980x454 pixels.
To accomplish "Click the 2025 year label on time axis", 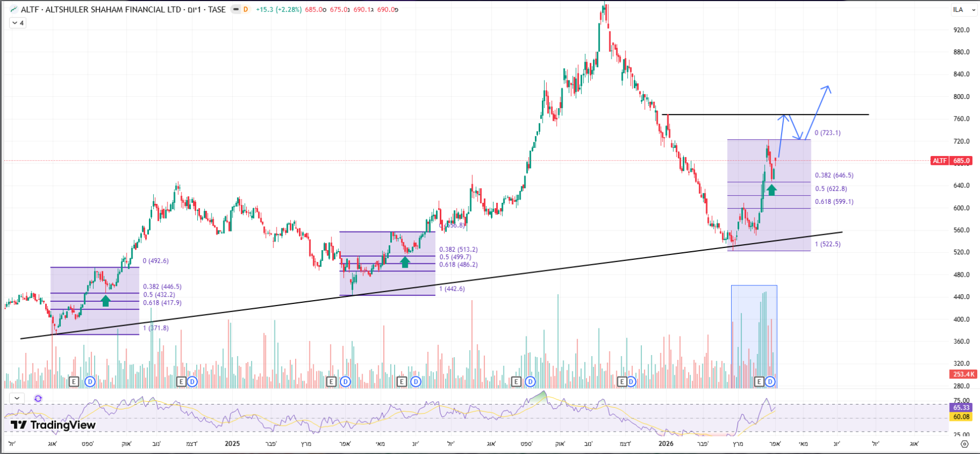I will (232, 444).
